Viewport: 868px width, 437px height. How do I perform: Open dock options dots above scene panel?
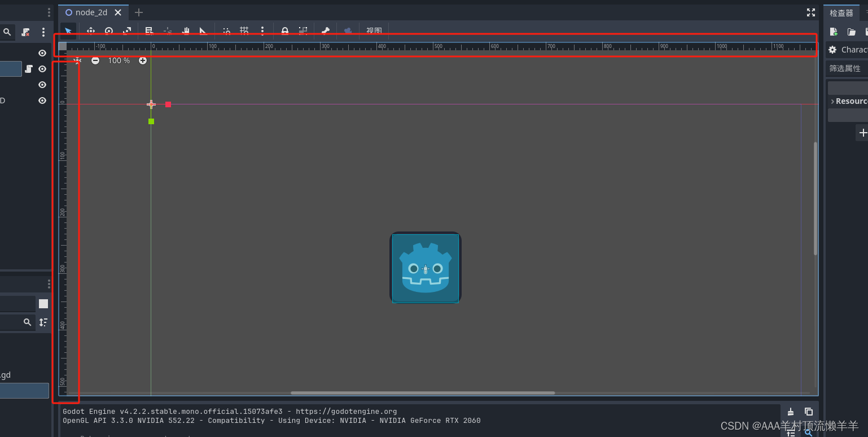pos(49,12)
